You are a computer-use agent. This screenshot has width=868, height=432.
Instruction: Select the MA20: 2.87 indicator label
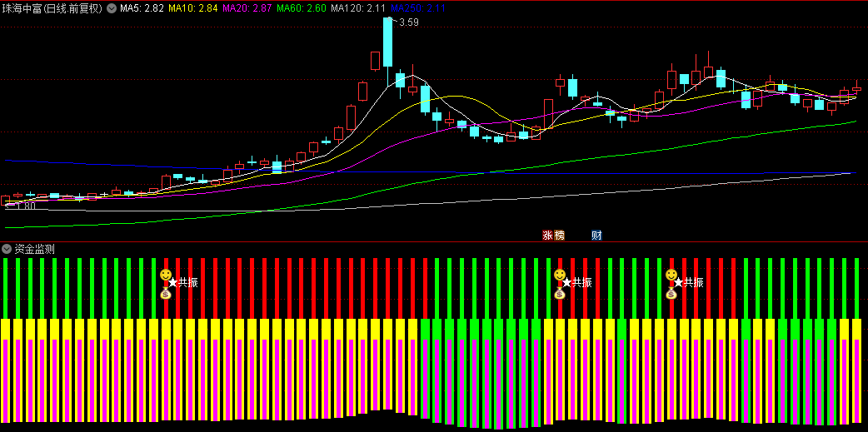click(x=247, y=8)
